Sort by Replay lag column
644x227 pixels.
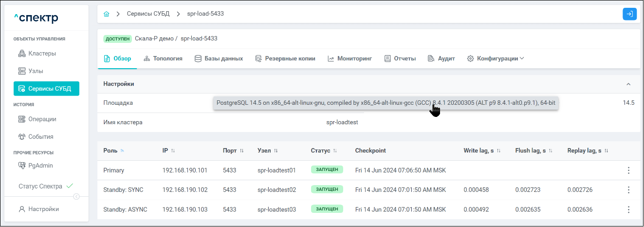coord(607,151)
